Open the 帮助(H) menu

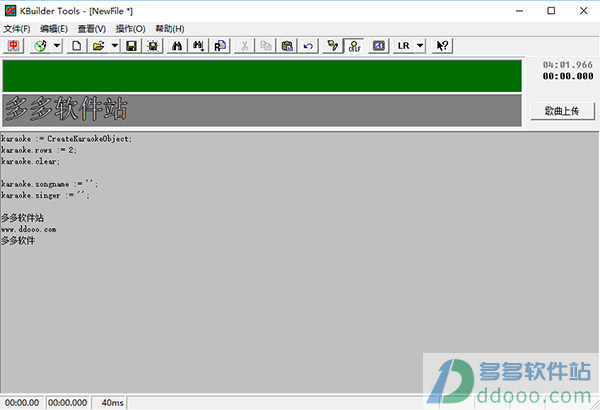170,29
